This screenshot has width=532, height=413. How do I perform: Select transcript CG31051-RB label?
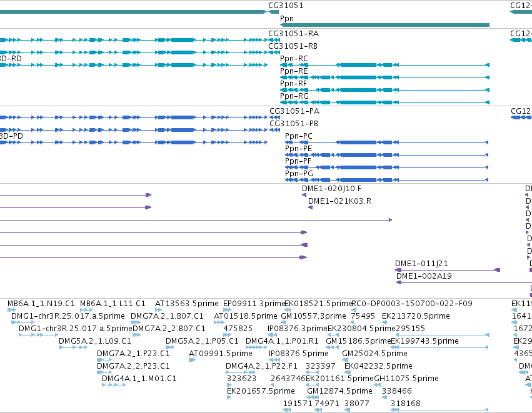coord(293,46)
